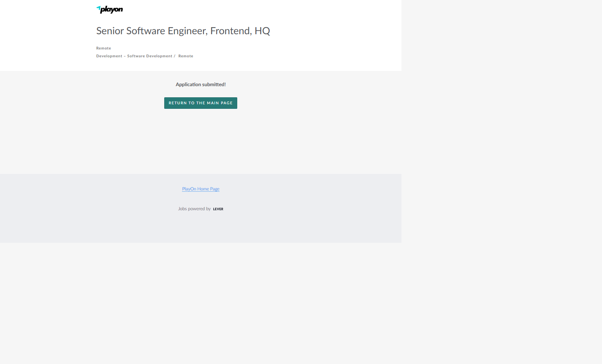The image size is (602, 364).
Task: Select the 'Application submitted!' confirmation message
Action: 201,85
